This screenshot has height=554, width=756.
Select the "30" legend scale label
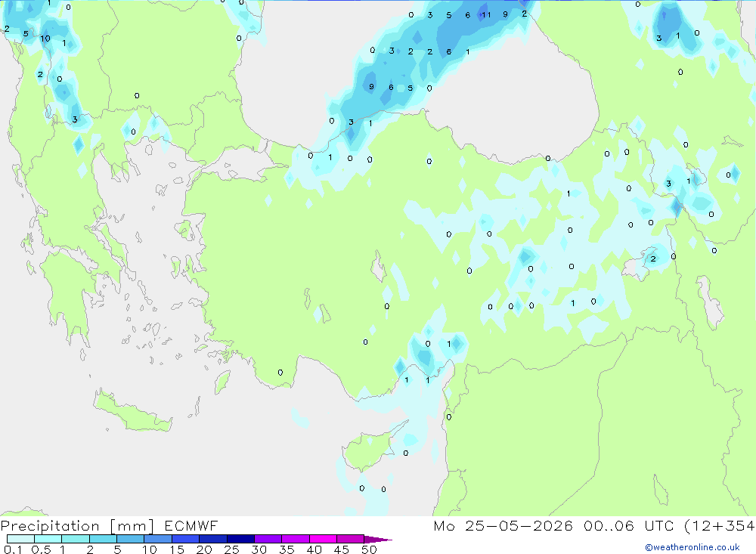(x=259, y=549)
